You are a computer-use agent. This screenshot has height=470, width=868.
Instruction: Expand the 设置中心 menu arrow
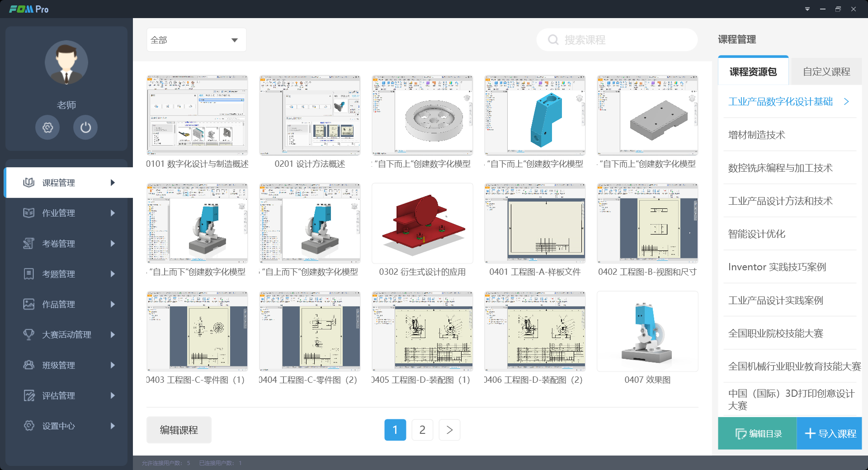(113, 426)
